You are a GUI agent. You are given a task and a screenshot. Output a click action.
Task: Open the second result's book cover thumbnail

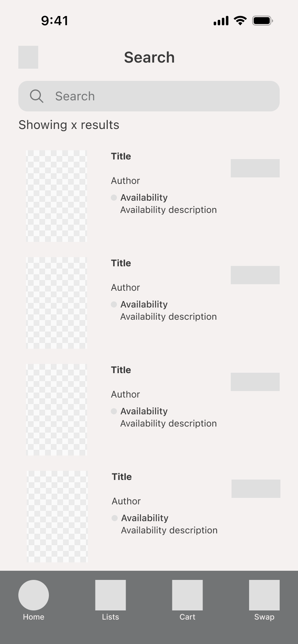click(57, 303)
